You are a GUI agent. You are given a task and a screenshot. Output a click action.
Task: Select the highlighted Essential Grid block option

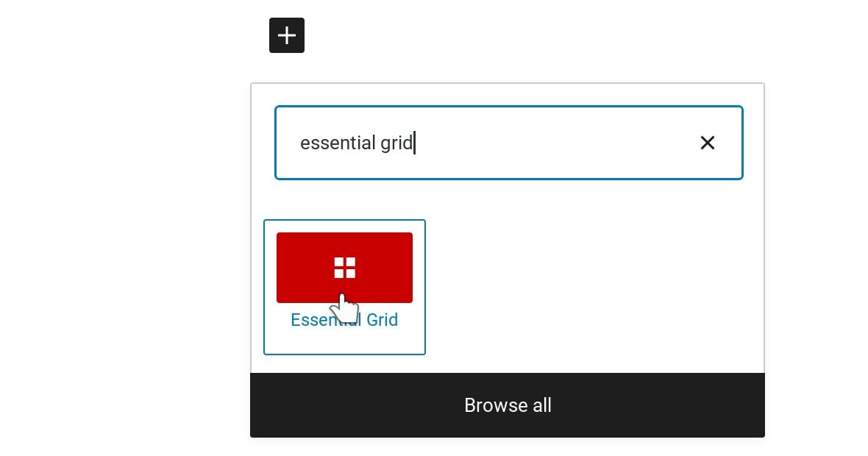point(344,288)
